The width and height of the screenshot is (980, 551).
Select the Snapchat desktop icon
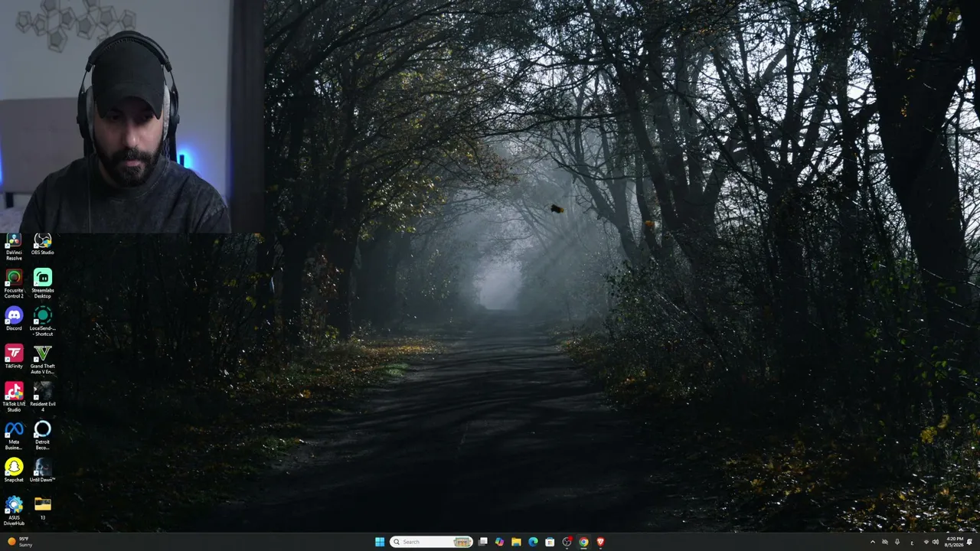point(14,471)
